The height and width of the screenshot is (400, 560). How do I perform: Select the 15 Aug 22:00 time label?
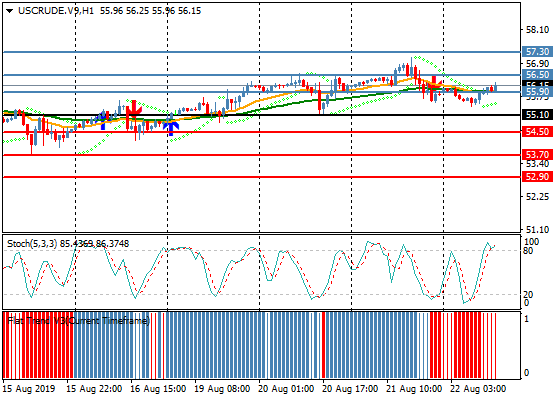[95, 389]
